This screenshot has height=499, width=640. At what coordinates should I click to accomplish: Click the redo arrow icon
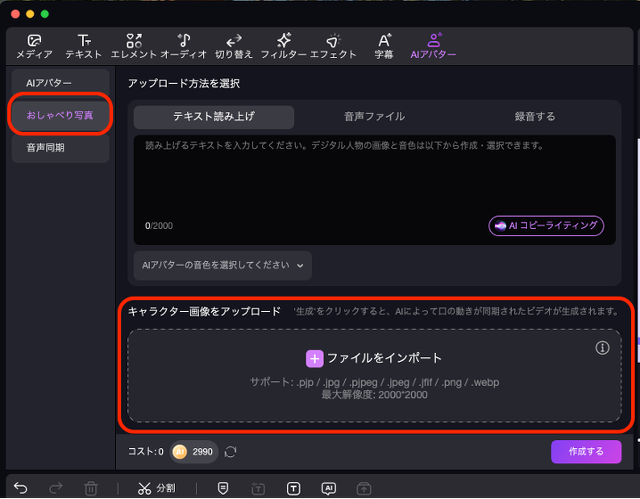coord(56,488)
